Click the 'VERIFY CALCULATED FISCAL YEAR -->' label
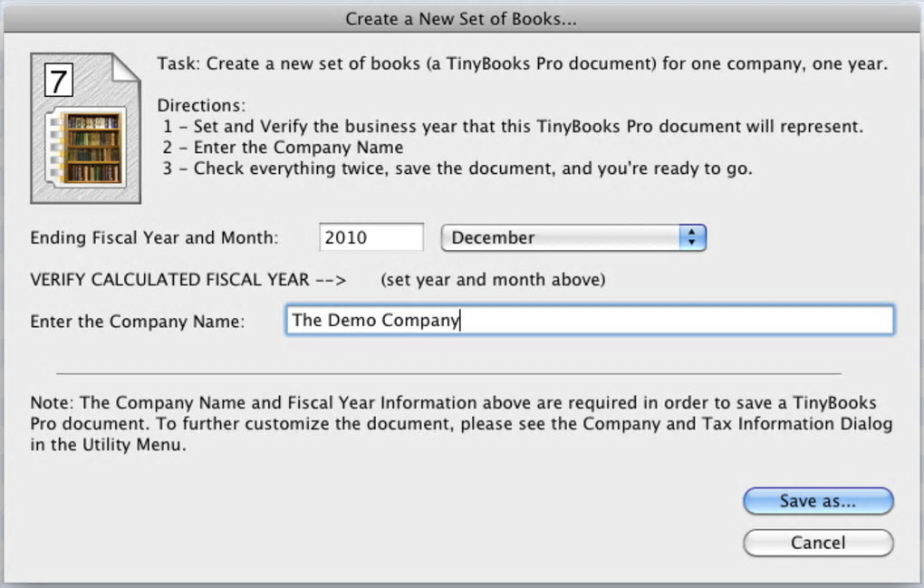The width and height of the screenshot is (924, 588). pos(188,280)
